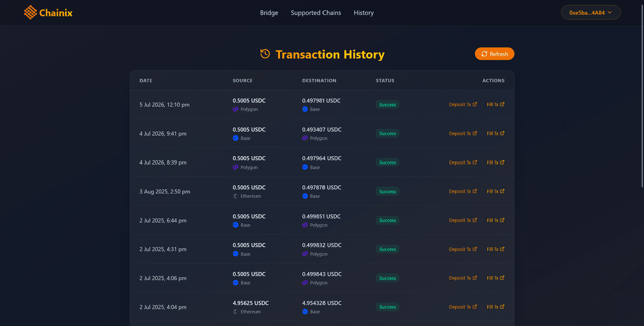
Task: Click Polygon destination icon in 4:06 pm row
Action: 305,283
